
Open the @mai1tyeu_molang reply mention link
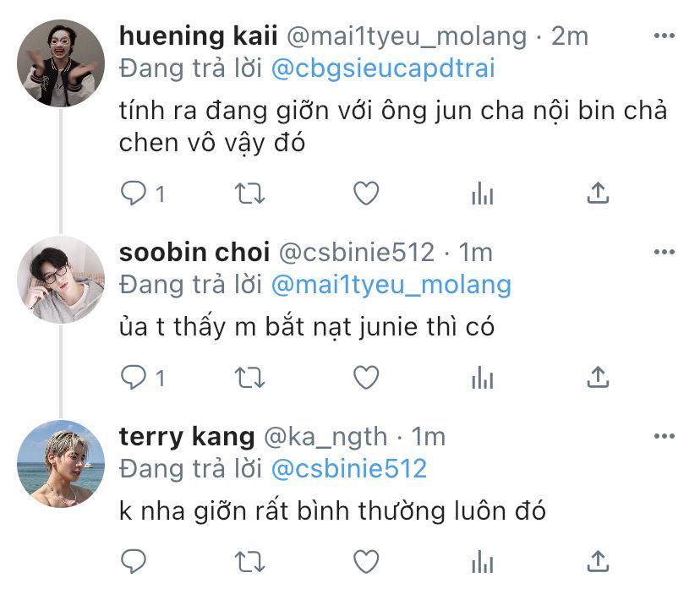391,284
